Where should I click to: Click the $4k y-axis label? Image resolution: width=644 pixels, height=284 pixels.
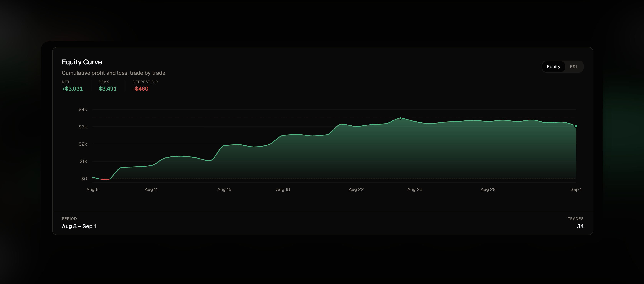point(83,110)
